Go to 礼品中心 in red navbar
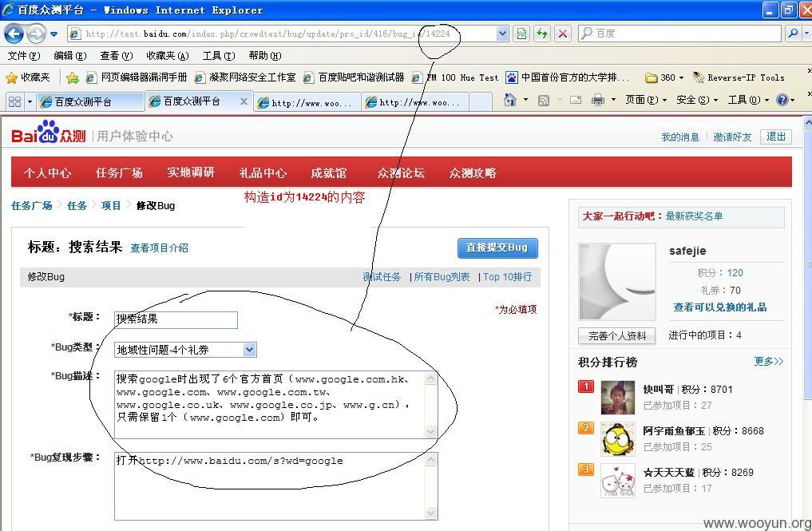Image resolution: width=812 pixels, height=531 pixels. coord(263,172)
